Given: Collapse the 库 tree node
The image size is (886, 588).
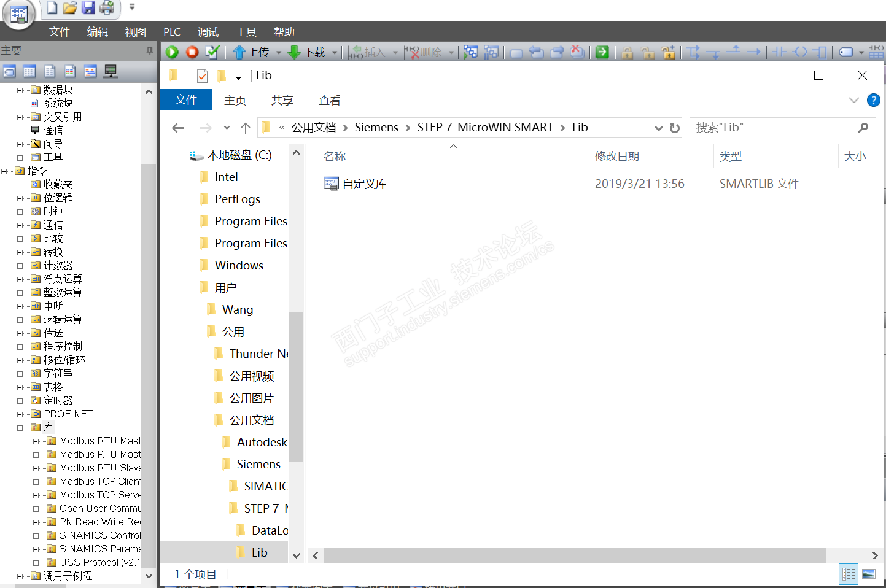Looking at the screenshot, I should pyautogui.click(x=20, y=428).
